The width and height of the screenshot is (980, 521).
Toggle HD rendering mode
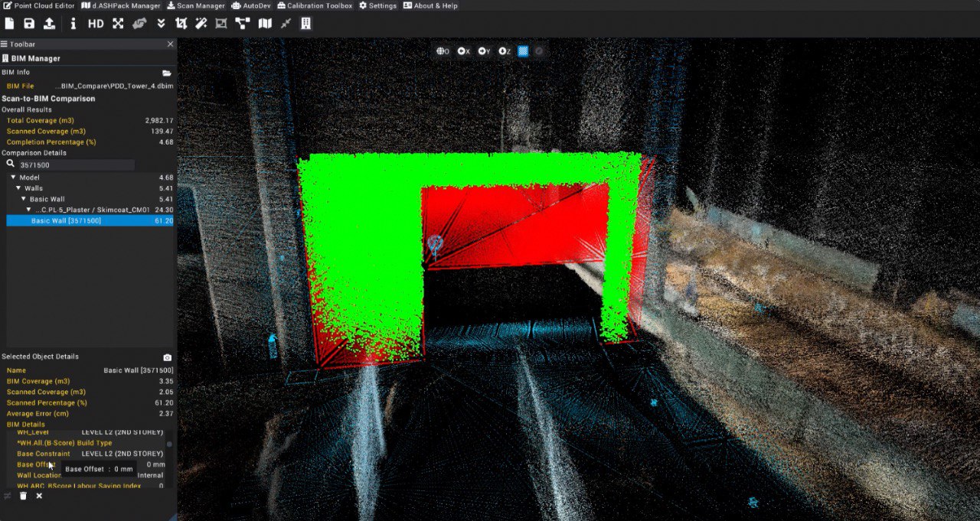coord(96,24)
